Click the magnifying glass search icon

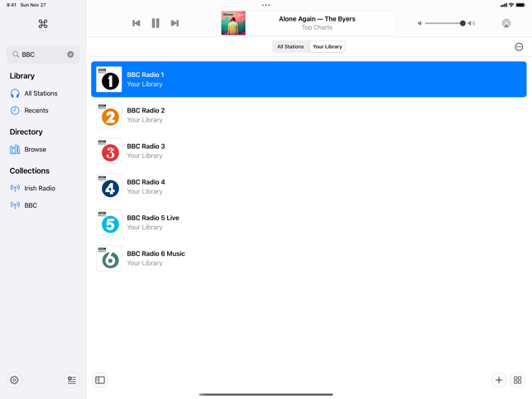coord(16,55)
